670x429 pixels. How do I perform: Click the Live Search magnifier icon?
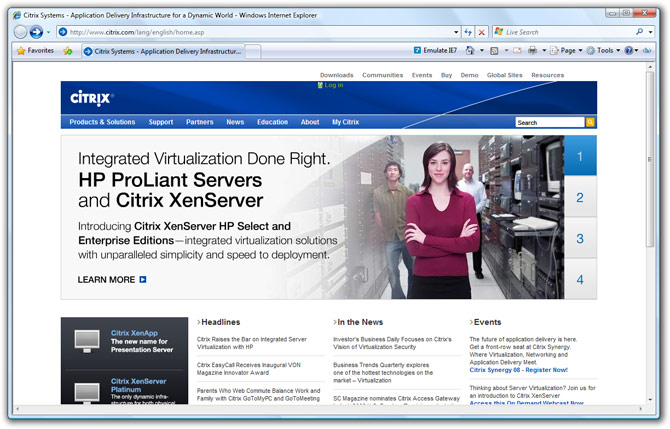[640, 32]
